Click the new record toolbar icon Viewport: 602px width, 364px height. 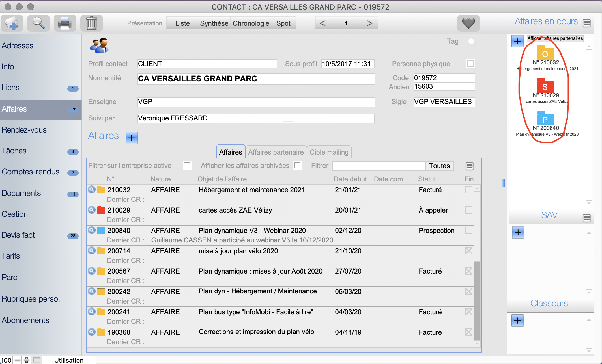pos(12,23)
